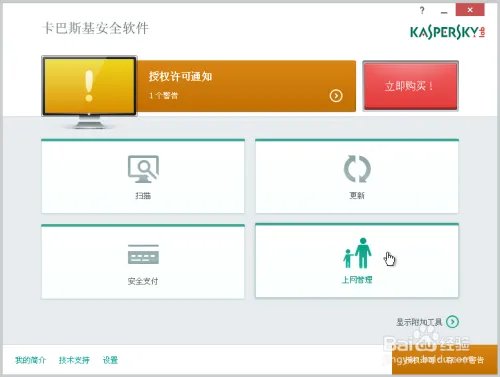Open the Safe Money (安全支付) card icon
This screenshot has height=377, width=500.
143,254
